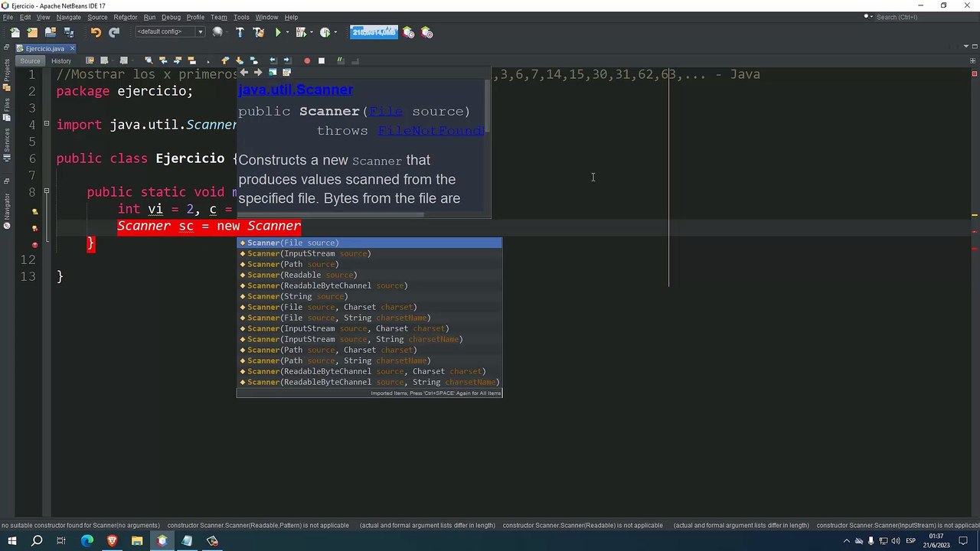The image size is (980, 551).
Task: Collapse the main method fold on line 8
Action: pyautogui.click(x=46, y=191)
